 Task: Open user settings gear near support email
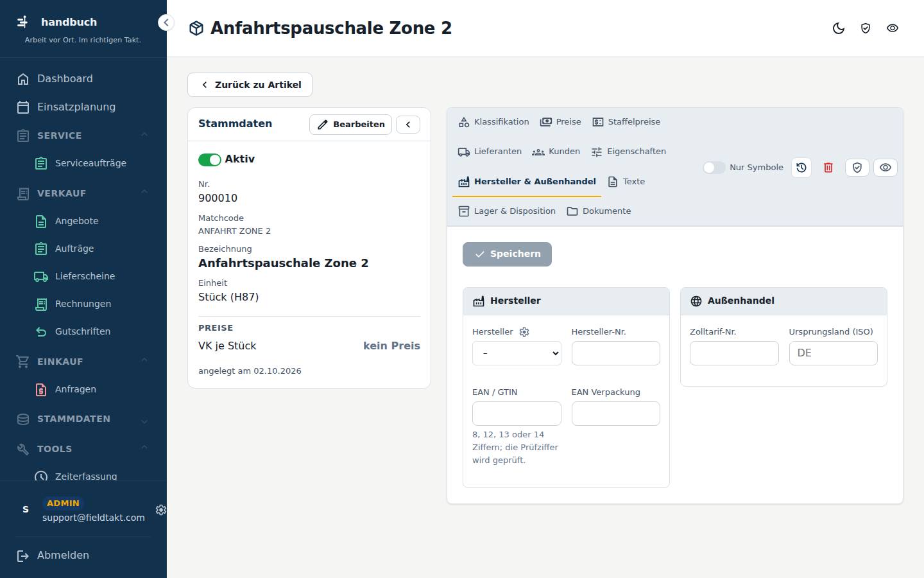tap(161, 510)
